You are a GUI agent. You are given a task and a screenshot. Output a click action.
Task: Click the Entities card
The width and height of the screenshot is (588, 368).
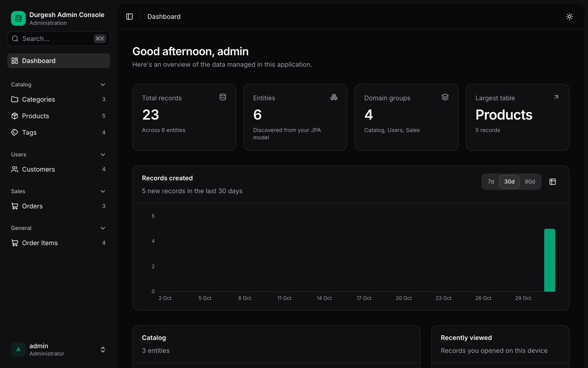(295, 117)
